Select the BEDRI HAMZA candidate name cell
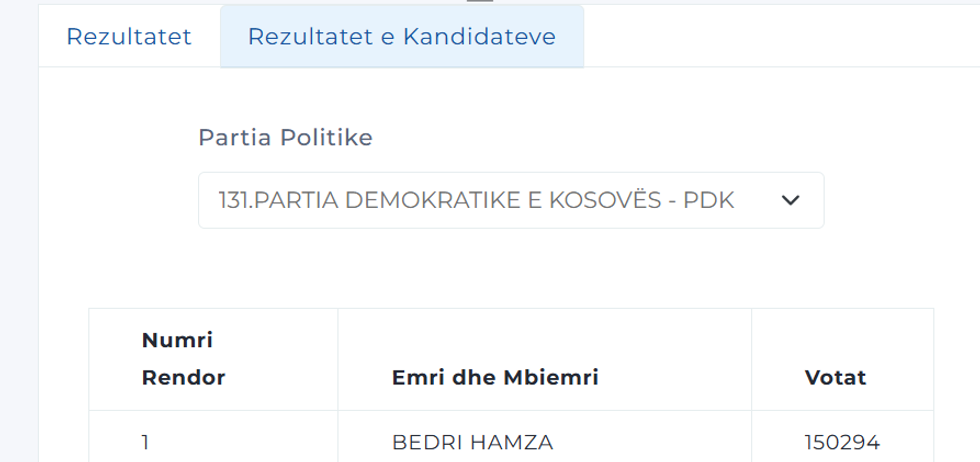980x462 pixels. [472, 442]
